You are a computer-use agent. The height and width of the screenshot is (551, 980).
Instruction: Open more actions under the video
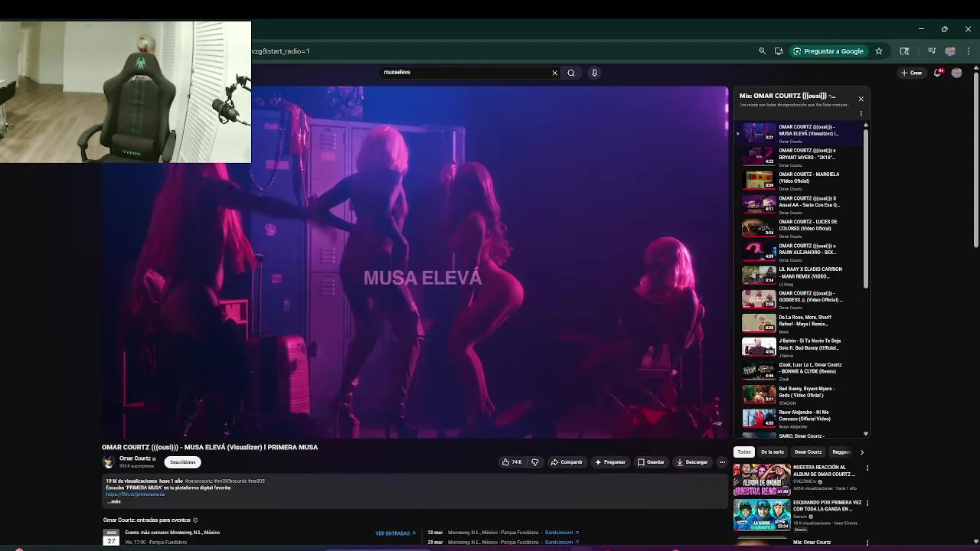coord(722,462)
